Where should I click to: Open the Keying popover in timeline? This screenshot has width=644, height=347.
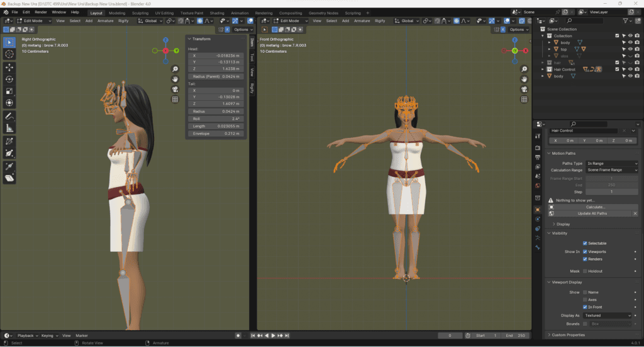(49, 336)
